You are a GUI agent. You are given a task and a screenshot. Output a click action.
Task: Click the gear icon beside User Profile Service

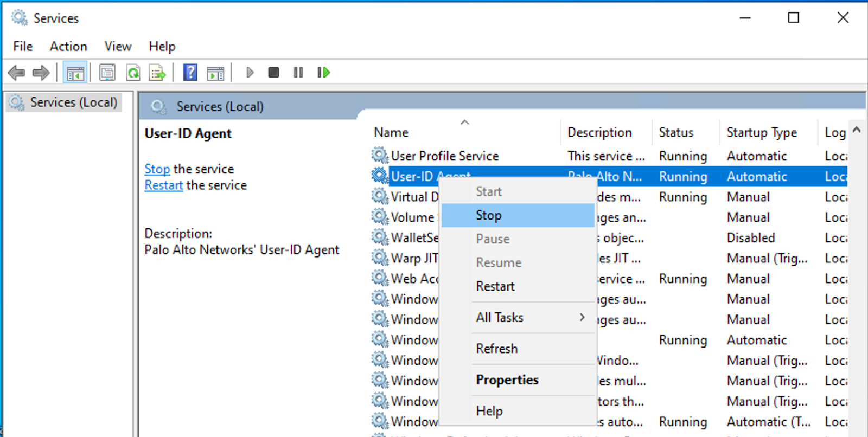pyautogui.click(x=380, y=156)
